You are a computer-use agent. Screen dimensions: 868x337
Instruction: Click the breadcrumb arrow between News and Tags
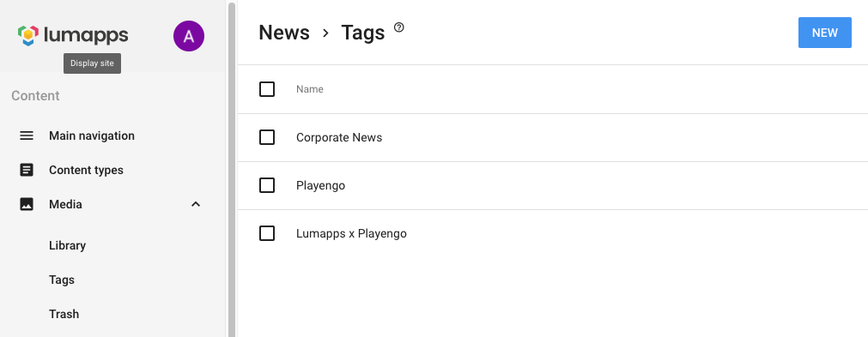tap(325, 33)
